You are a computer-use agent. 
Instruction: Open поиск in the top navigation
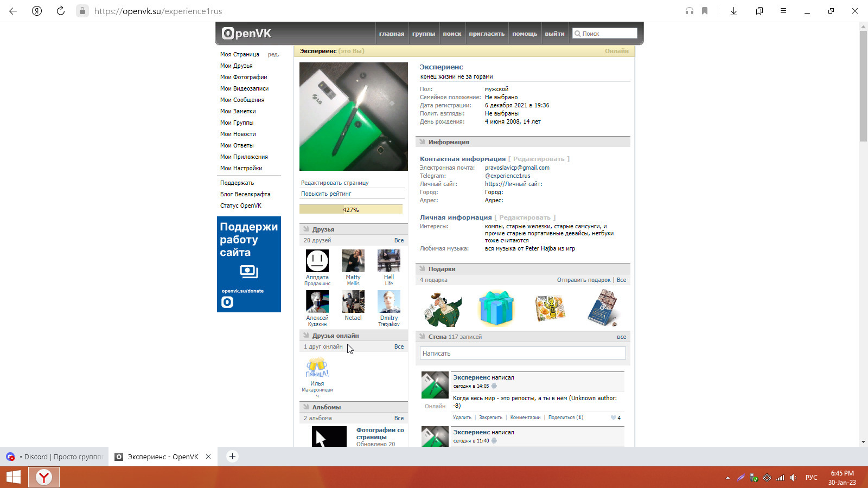click(x=452, y=34)
